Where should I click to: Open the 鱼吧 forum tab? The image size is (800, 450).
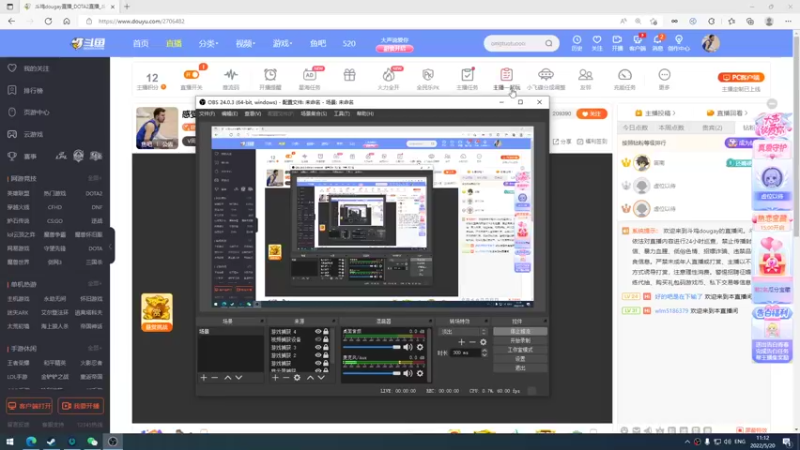(x=318, y=43)
